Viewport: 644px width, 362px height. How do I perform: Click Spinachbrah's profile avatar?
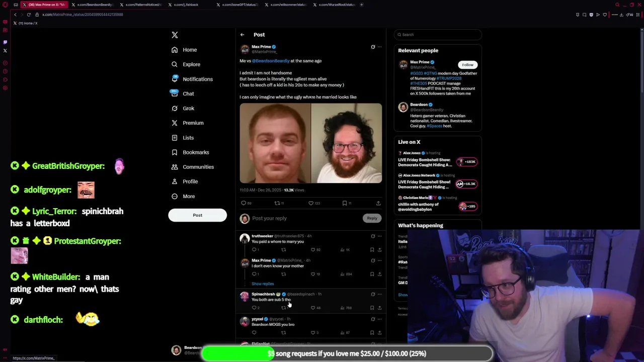pos(245,297)
